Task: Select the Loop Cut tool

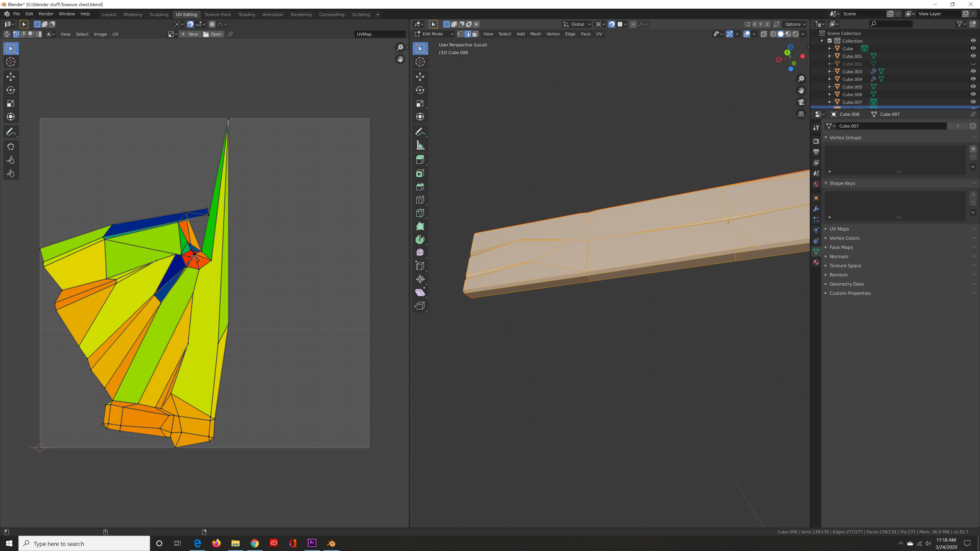Action: coord(420,200)
